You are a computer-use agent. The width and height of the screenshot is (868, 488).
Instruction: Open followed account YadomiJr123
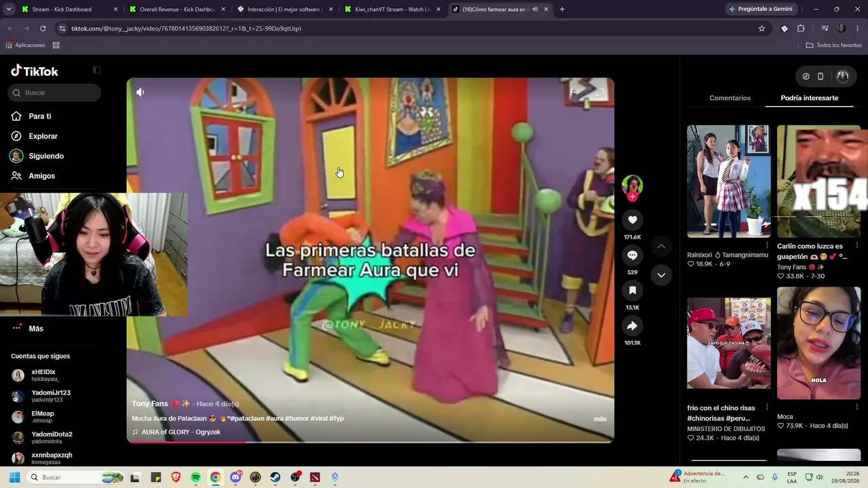[x=51, y=396]
